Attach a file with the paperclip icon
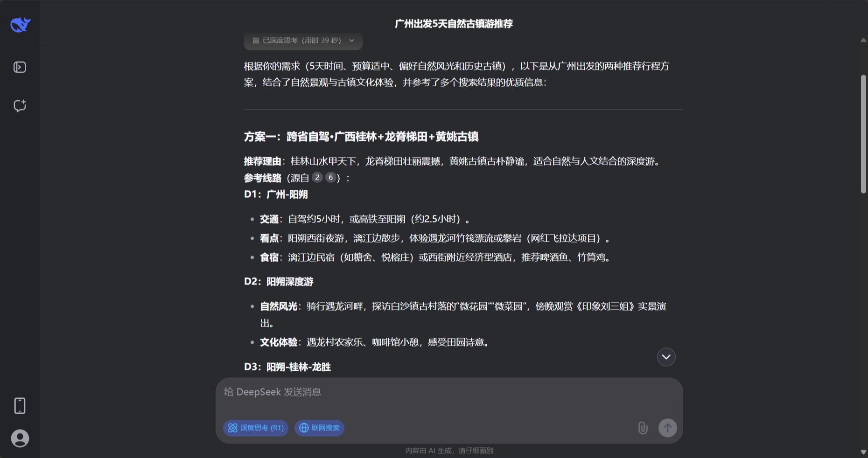Image resolution: width=868 pixels, height=458 pixels. pos(643,428)
